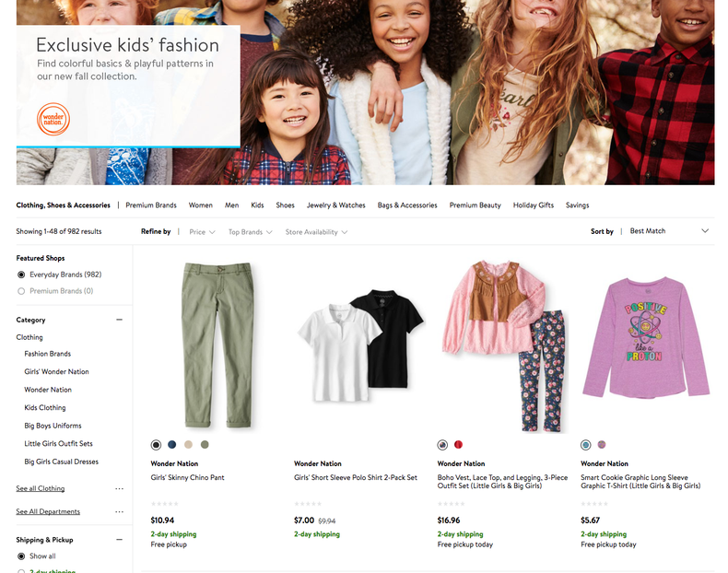Screen dimensions: 728x573
Task: Click the ellipsis beside See All Departments
Action: [x=119, y=511]
